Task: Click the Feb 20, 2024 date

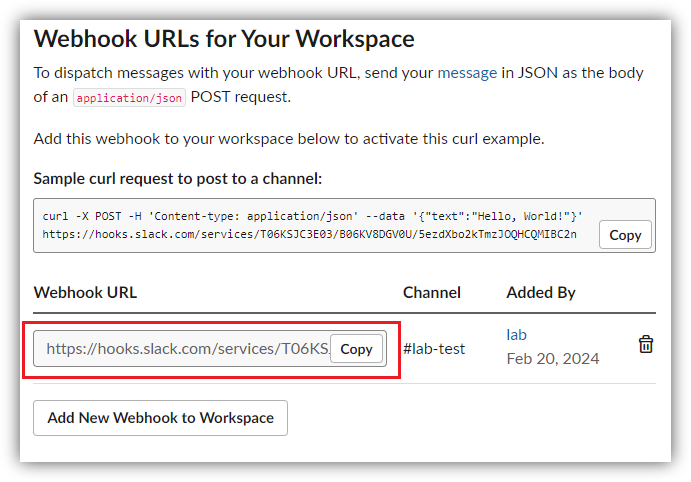Action: pos(553,358)
